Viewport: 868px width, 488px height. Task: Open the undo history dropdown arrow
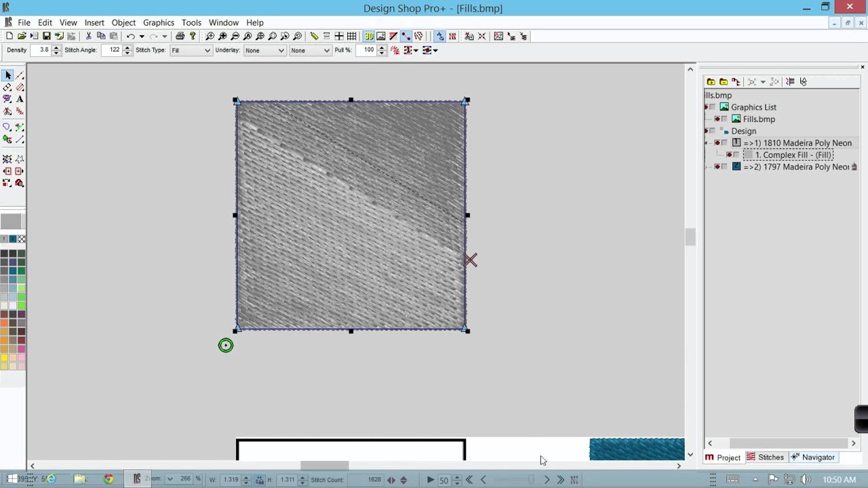pyautogui.click(x=141, y=36)
